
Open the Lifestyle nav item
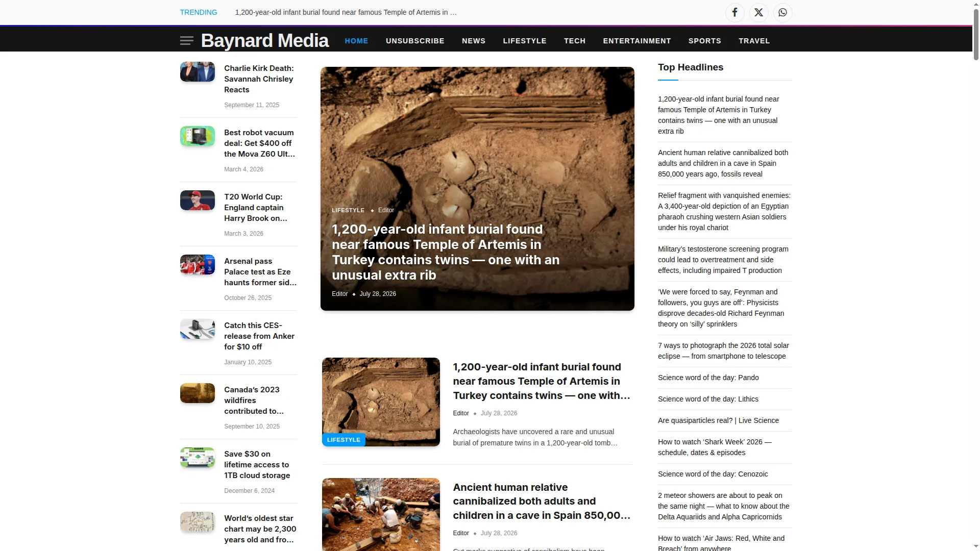click(x=525, y=41)
